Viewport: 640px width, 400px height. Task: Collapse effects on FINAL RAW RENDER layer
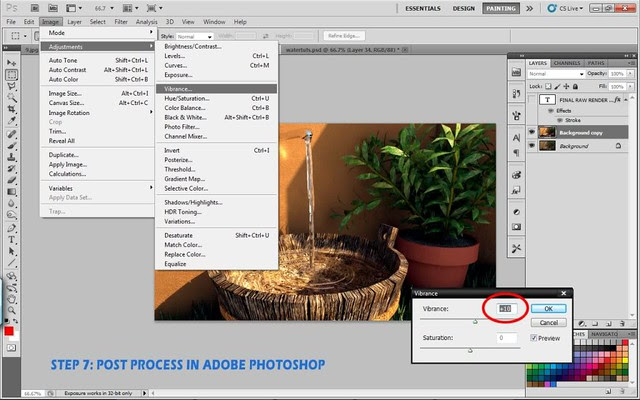[x=626, y=100]
